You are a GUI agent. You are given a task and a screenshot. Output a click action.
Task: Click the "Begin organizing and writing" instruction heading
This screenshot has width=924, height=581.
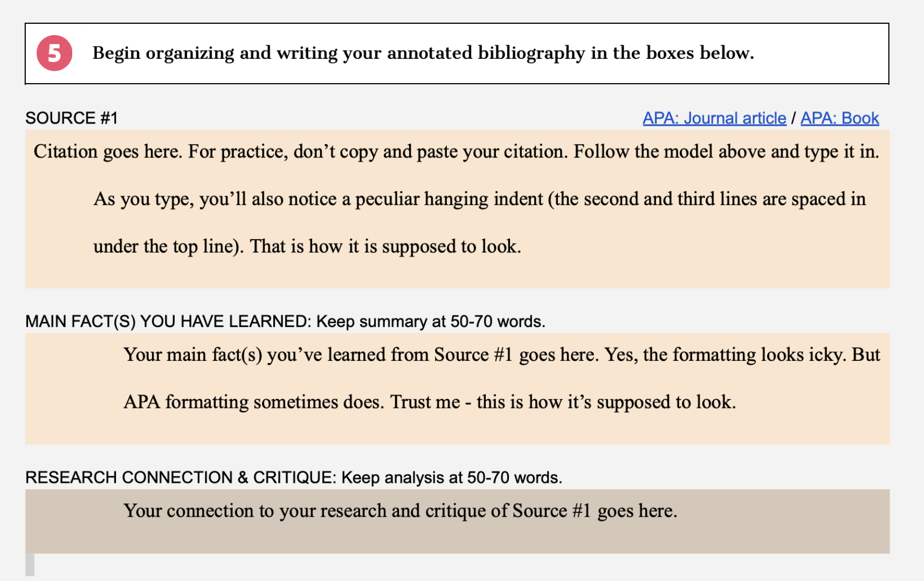tap(423, 53)
